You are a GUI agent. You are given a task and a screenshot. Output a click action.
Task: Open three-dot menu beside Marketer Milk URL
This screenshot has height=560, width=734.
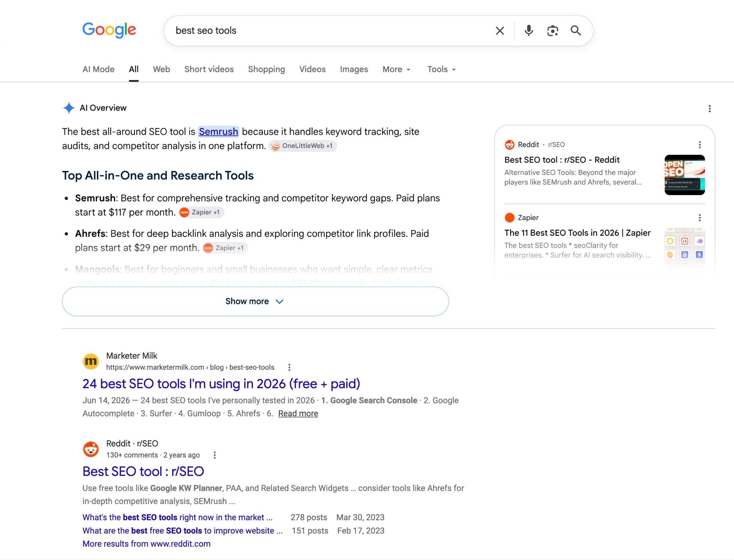click(289, 367)
